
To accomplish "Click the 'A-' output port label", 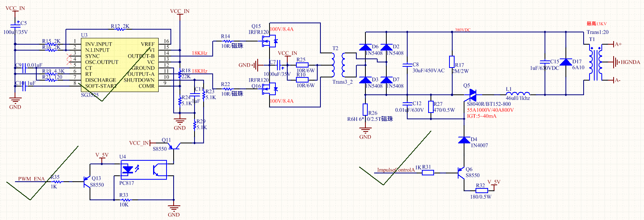I will tap(618, 80).
